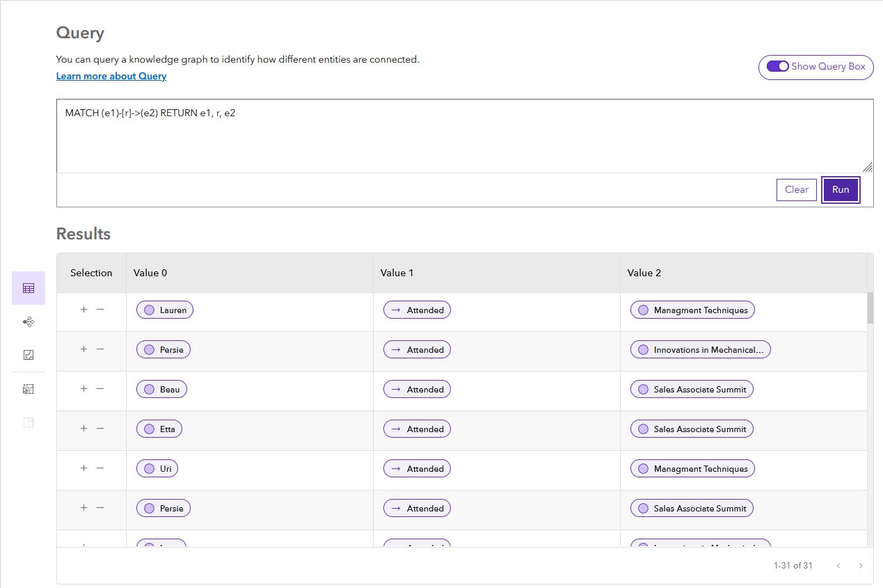Viewport: 883px width, 588px height.
Task: Click the Value 0 column header
Action: pyautogui.click(x=150, y=273)
